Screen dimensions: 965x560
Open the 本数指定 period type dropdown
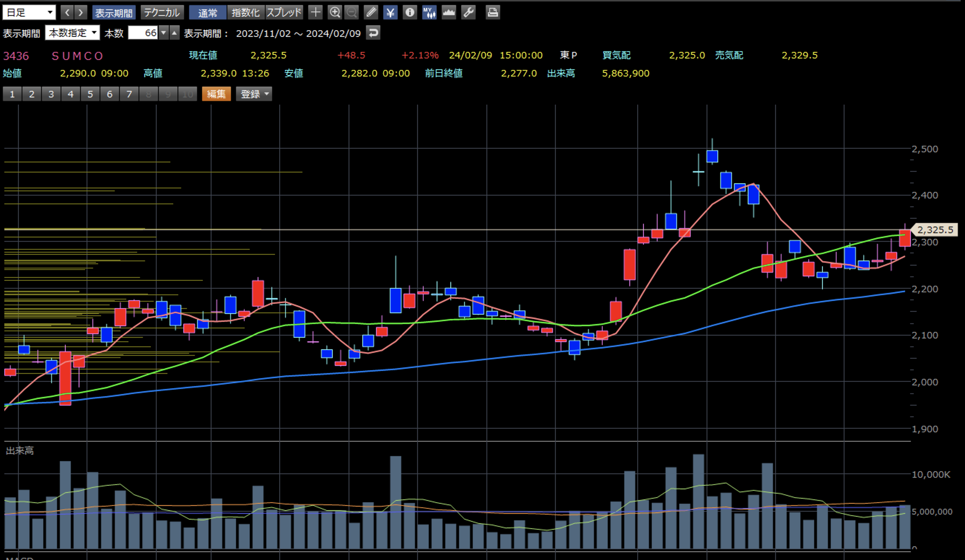73,33
